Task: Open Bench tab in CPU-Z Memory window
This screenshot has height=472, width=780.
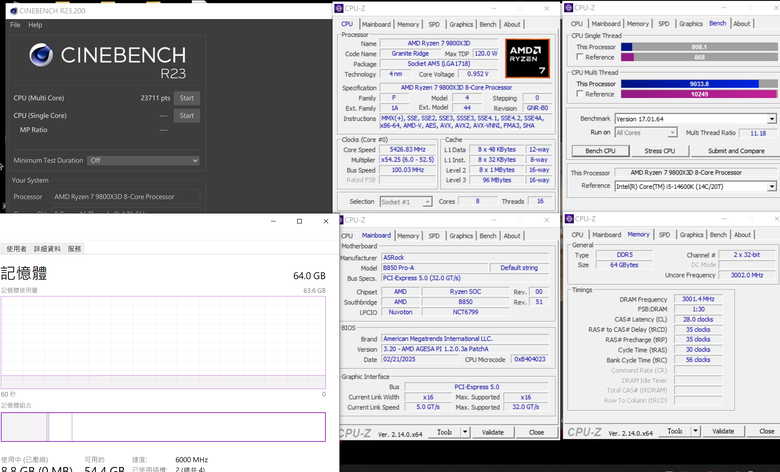Action: (x=718, y=235)
